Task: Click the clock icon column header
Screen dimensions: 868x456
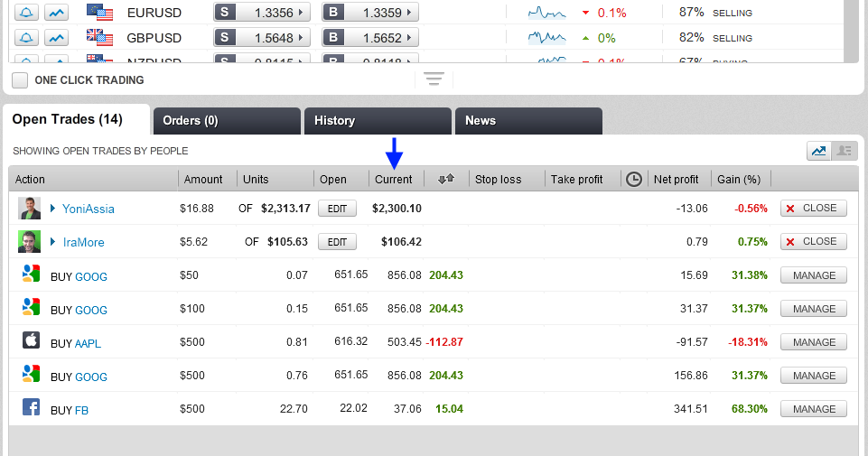Action: coord(634,179)
